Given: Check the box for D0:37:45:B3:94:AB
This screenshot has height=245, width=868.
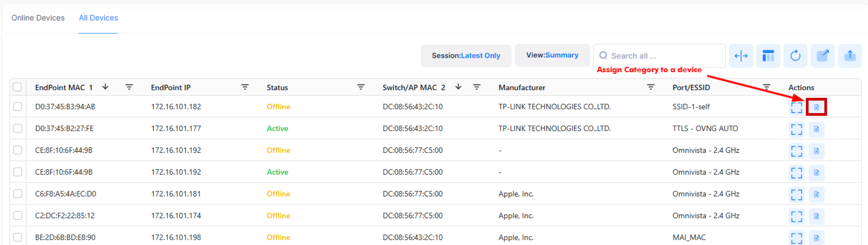Looking at the screenshot, I should click(18, 107).
